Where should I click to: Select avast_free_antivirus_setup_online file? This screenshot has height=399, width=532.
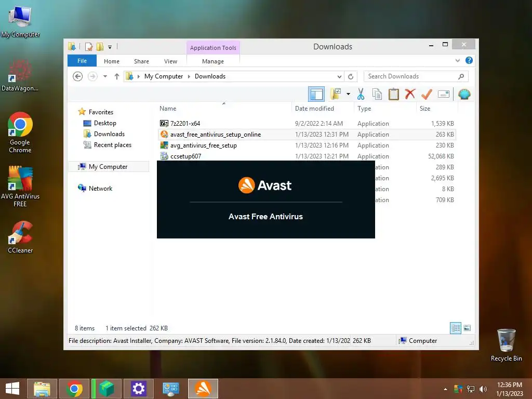(x=307, y=135)
